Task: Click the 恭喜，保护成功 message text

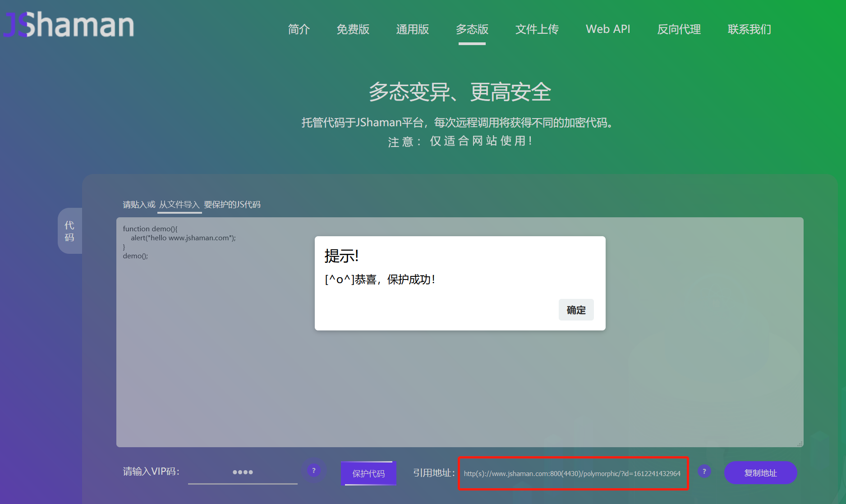Action: [x=380, y=279]
